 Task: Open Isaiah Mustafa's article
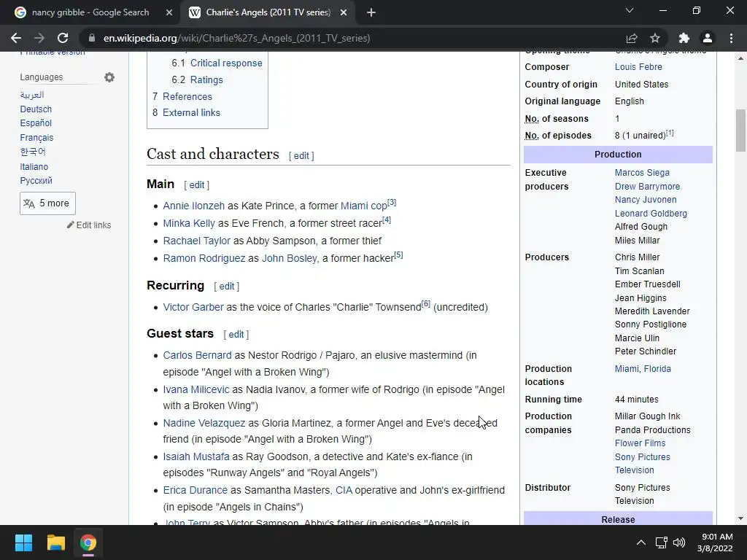point(196,456)
